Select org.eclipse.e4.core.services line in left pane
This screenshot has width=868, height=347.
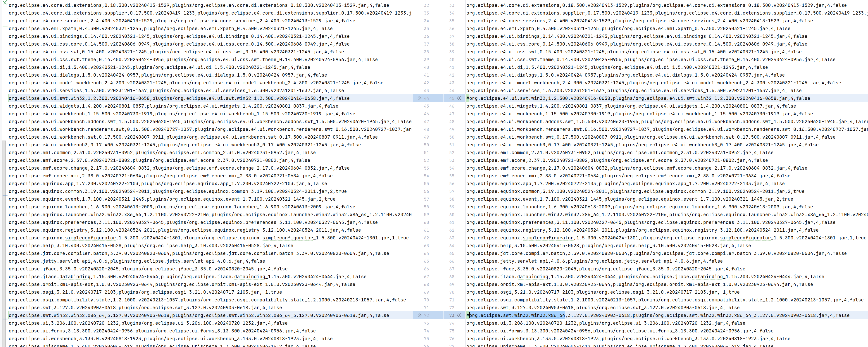(182, 21)
